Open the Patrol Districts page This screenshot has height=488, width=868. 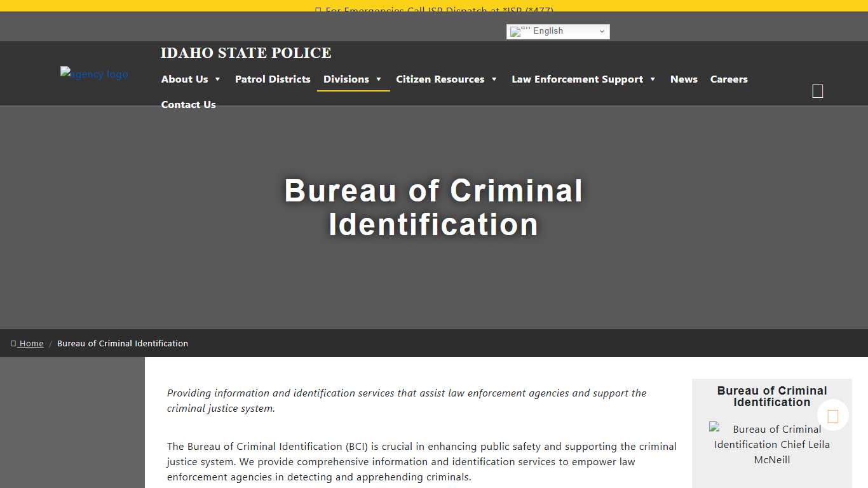[x=273, y=79]
